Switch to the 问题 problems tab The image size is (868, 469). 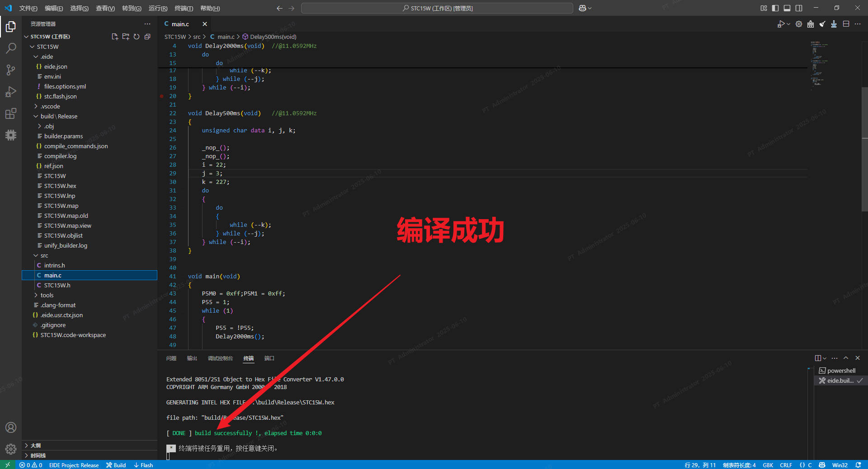(171, 358)
